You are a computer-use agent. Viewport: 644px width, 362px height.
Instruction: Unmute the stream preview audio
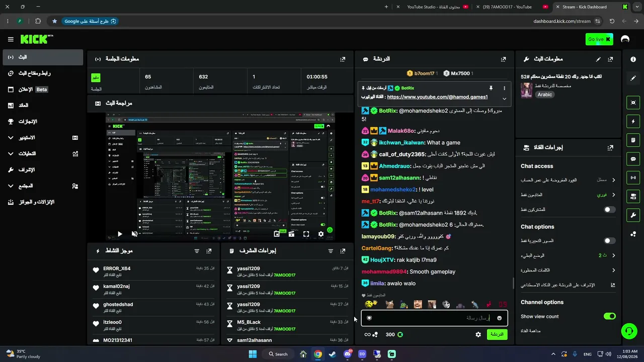(134, 234)
